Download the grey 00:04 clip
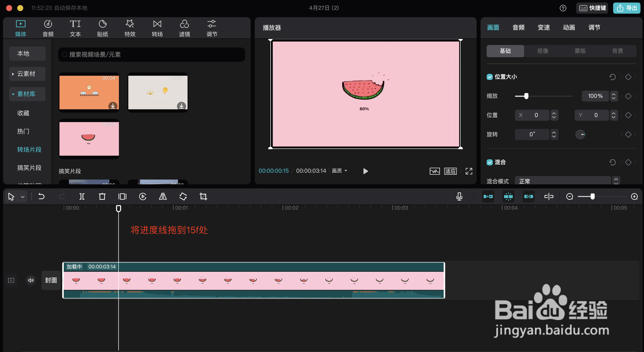Viewport: 644px width, 352px height. pos(181,106)
